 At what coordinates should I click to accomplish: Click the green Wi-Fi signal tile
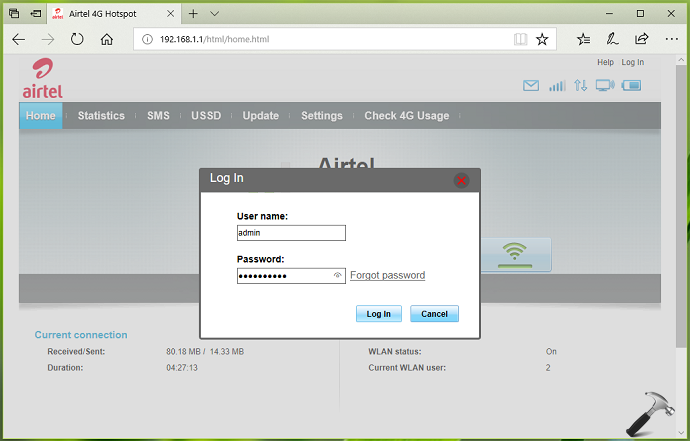[515, 254]
